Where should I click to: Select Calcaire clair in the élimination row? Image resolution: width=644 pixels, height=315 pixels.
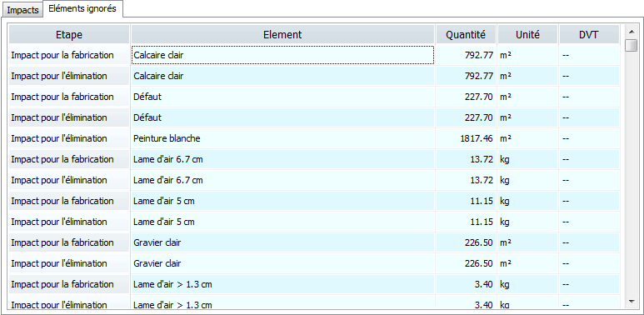click(x=282, y=76)
